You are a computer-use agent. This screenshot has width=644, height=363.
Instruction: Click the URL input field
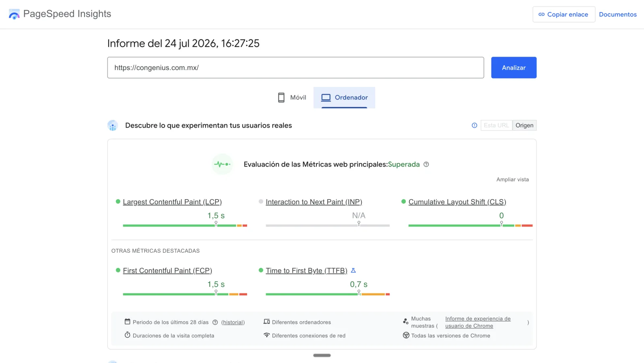coord(295,68)
